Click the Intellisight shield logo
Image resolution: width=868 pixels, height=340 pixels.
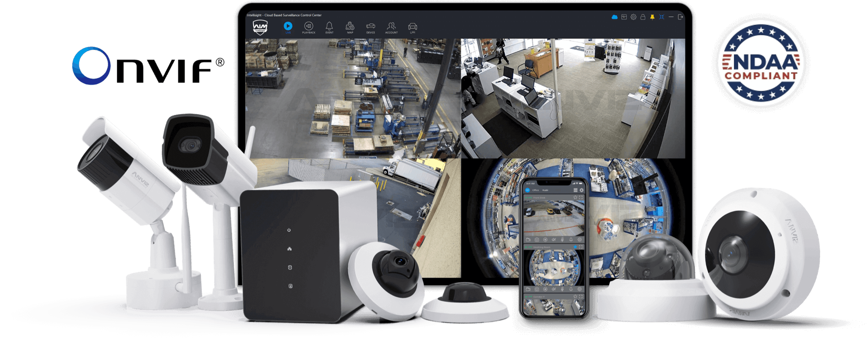[x=260, y=27]
